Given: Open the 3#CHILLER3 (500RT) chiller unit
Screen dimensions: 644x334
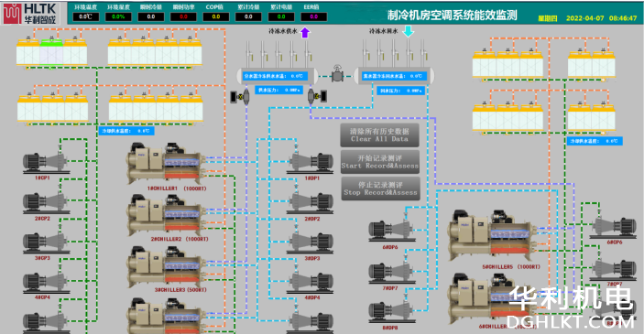Looking at the screenshot, I should tap(165, 266).
